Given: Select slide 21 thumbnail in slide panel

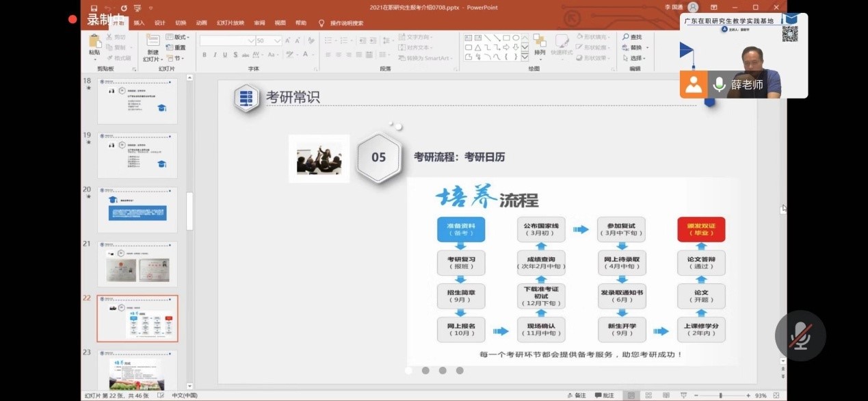Looking at the screenshot, I should pos(137,264).
